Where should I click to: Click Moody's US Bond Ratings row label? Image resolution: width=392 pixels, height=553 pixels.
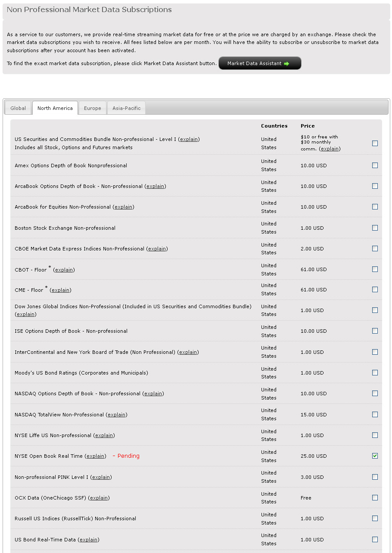click(81, 373)
